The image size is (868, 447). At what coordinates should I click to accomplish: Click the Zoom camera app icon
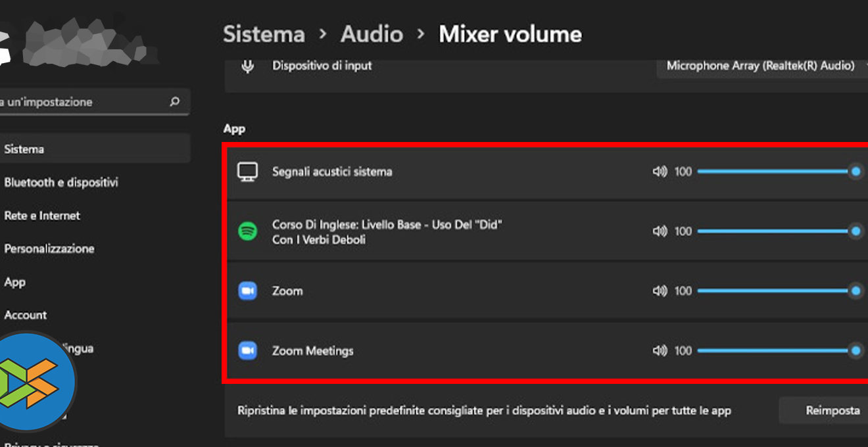(247, 291)
